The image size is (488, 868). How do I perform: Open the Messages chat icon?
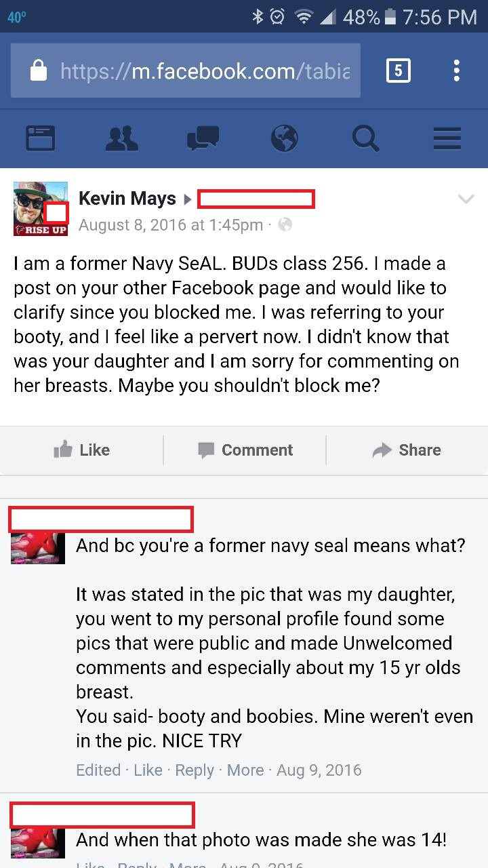tap(203, 138)
